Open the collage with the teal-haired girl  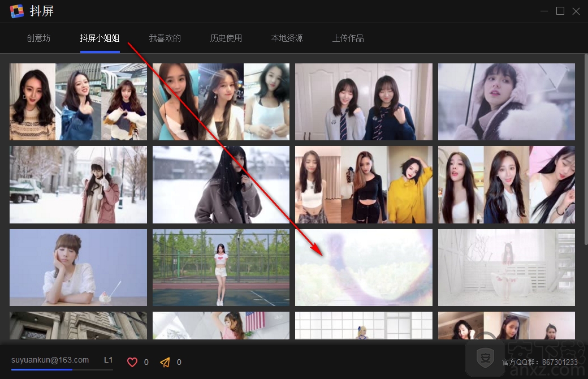coord(221,102)
